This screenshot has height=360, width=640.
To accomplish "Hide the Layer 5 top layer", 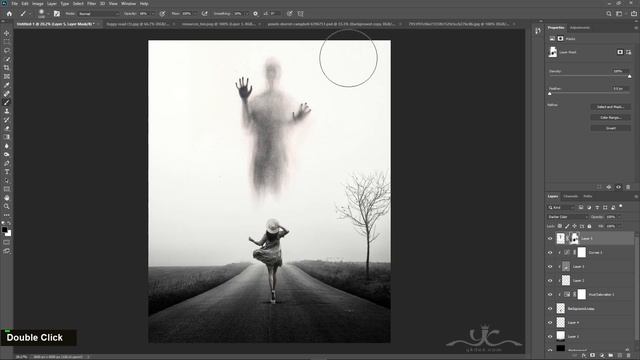I will [x=550, y=238].
